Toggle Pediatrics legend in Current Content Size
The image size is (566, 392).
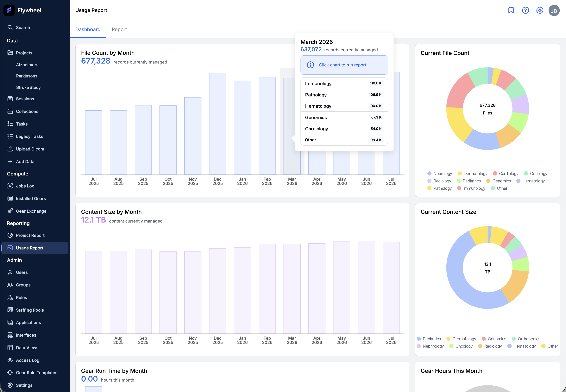pyautogui.click(x=429, y=339)
